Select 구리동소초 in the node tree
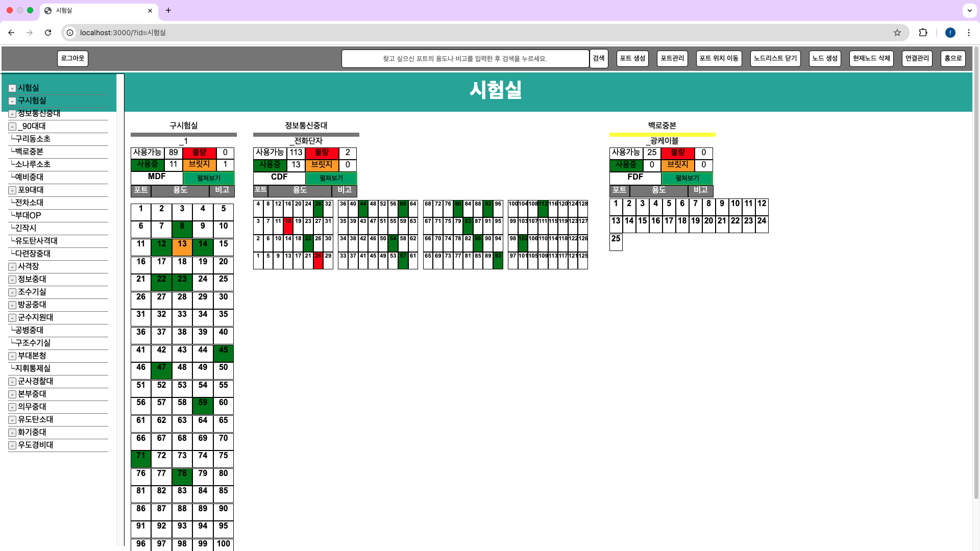The image size is (980, 551). [x=33, y=139]
